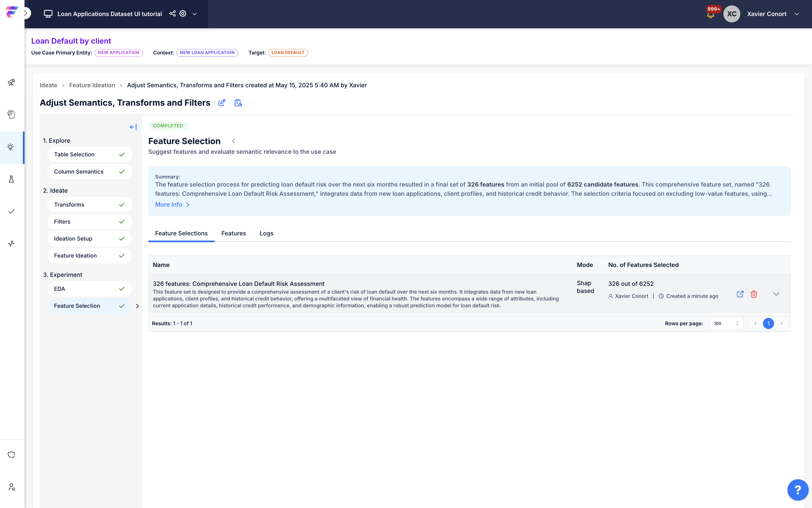Click the Shap based mode cell

585,287
